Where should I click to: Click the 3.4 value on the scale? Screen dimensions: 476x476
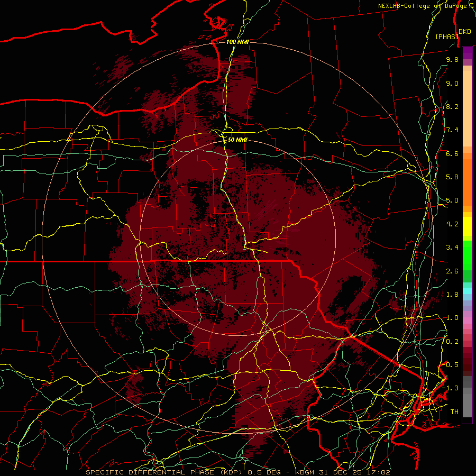pos(452,248)
